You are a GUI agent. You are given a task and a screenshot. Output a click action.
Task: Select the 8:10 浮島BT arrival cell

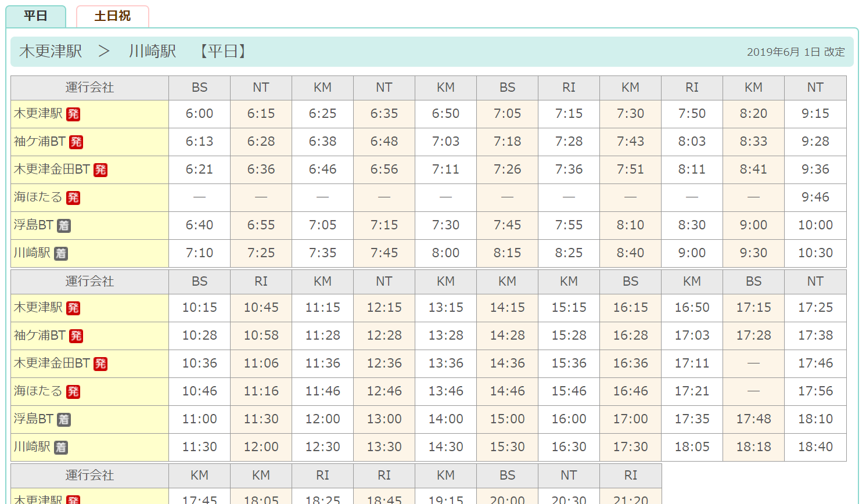pos(631,225)
